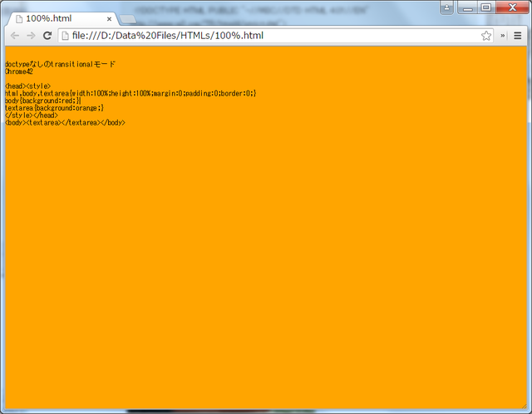
Task: Bookmark this page with the star icon
Action: [485, 36]
